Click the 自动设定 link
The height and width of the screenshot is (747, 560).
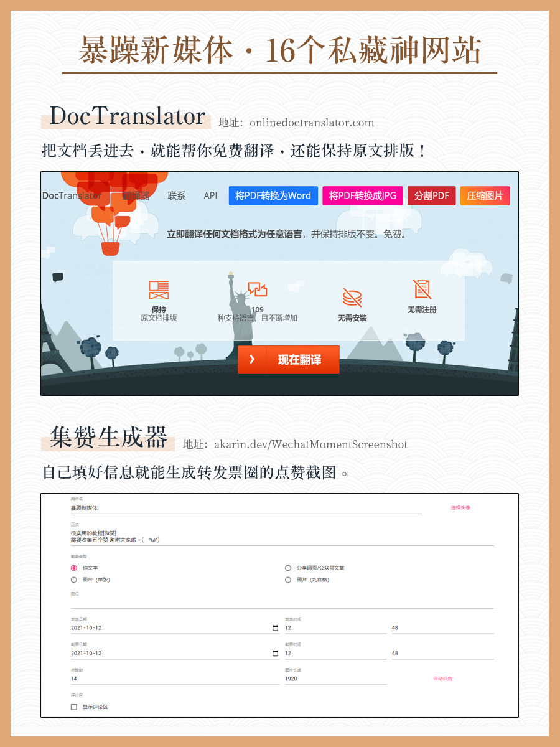443,679
